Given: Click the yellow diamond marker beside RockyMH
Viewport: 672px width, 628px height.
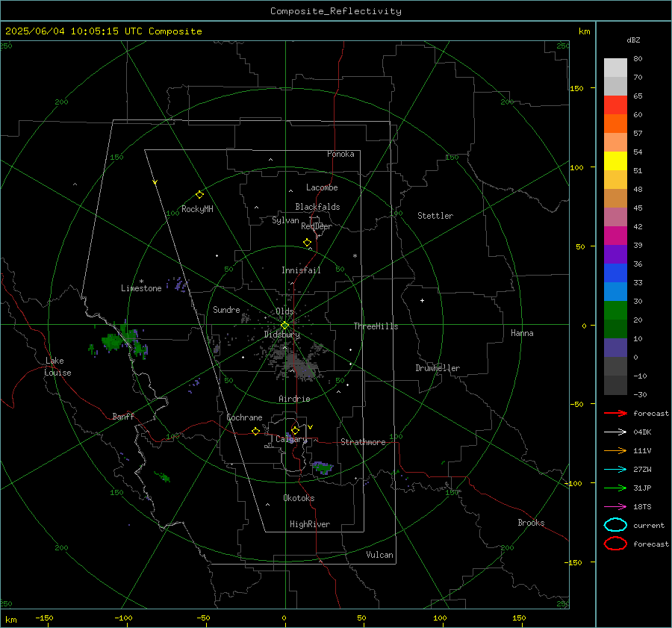Looking at the screenshot, I should point(199,195).
